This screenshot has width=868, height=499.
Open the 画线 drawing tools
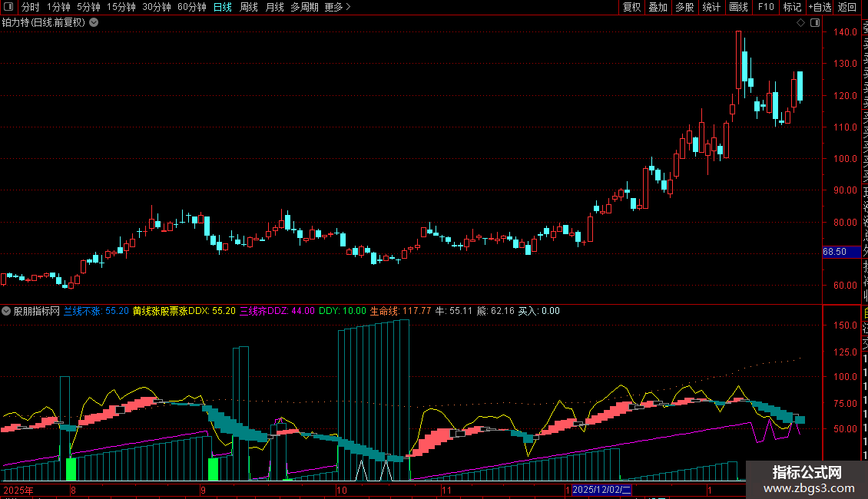pyautogui.click(x=738, y=7)
